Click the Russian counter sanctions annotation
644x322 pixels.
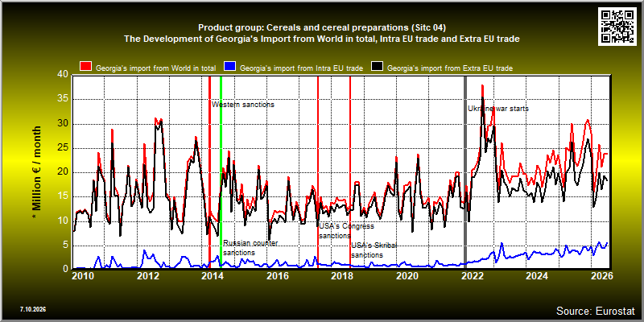pos(250,248)
